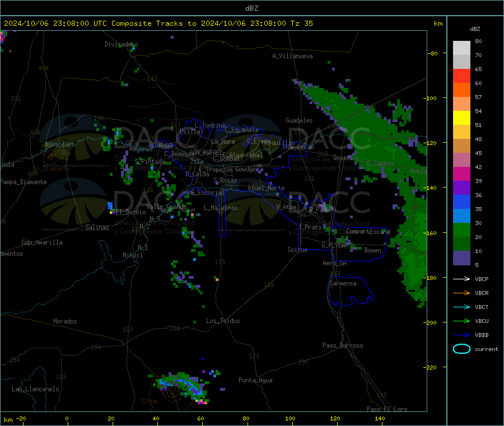The image size is (504, 426).
Task: Click the cyan VBCT arrow in legend
Action: pyautogui.click(x=461, y=307)
